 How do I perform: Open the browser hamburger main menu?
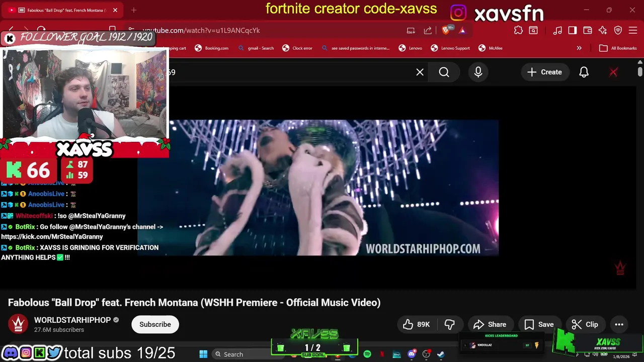633,30
